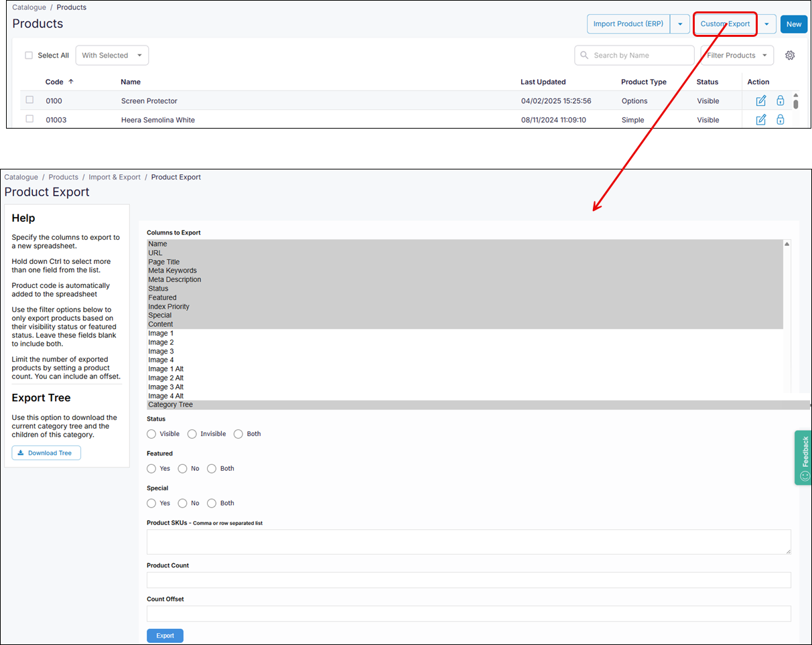Navigate to Catalogue in the Product Export breadcrumb
The height and width of the screenshot is (645, 812).
[x=21, y=177]
